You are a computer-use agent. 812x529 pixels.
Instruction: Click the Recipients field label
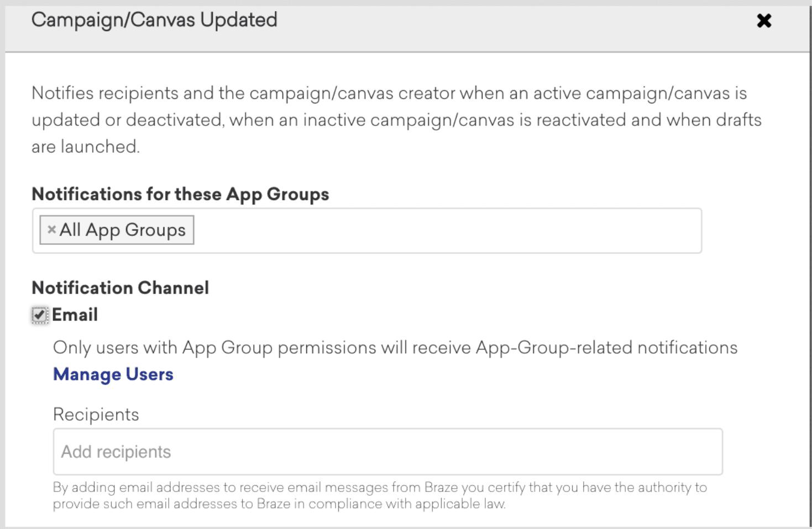click(96, 415)
